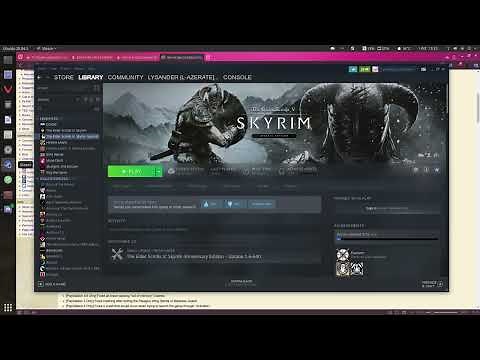
Task: Open a new tab in the browser window
Action: coord(208,57)
